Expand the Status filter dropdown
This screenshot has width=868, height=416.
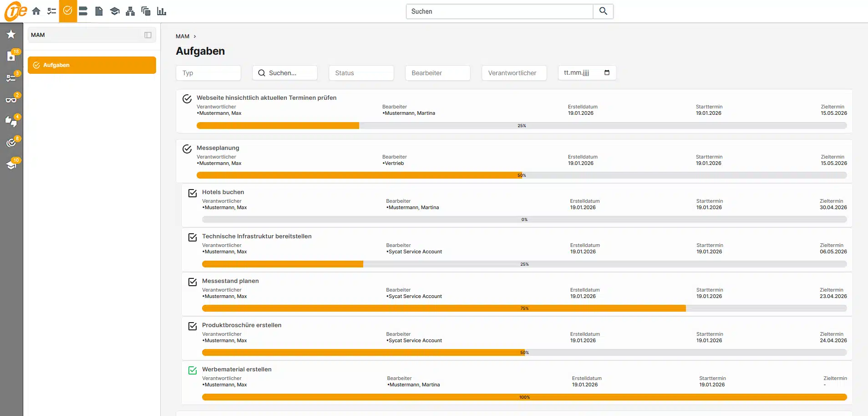click(x=361, y=73)
